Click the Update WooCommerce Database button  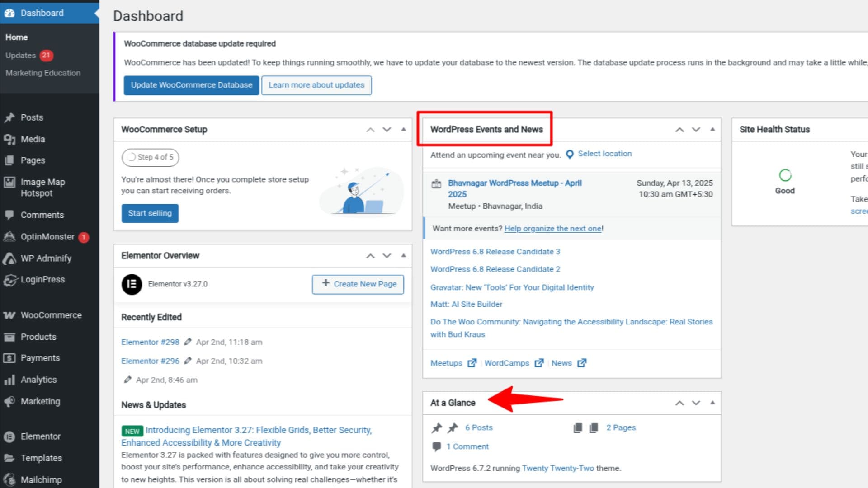pos(191,85)
